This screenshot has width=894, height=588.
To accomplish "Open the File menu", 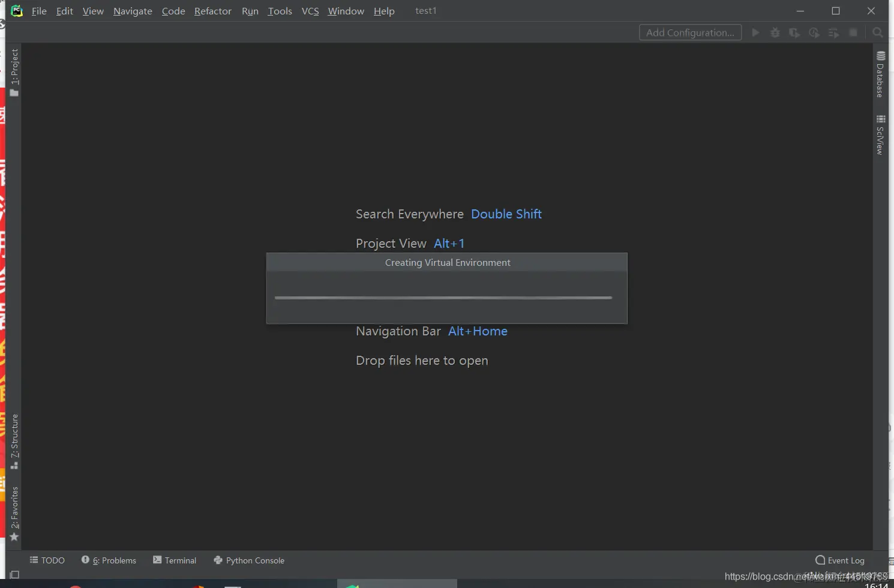I will 39,11.
